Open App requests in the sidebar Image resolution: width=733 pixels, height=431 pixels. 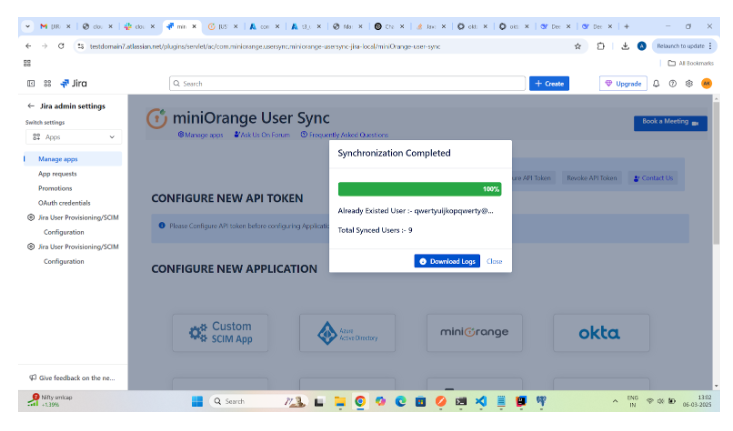(x=57, y=174)
